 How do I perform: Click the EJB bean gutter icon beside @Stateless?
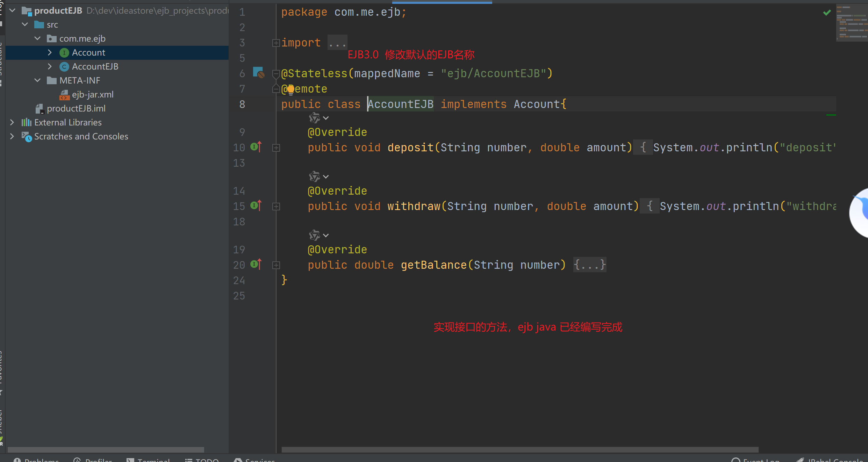pos(258,73)
